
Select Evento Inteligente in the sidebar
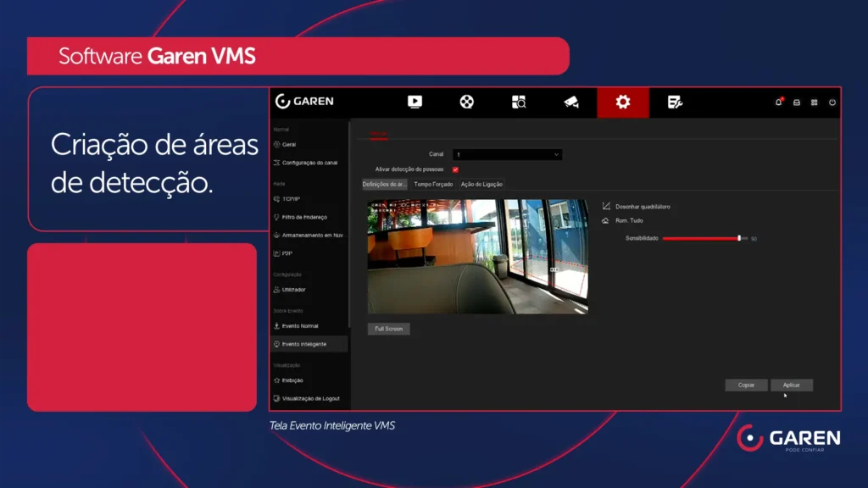310,344
